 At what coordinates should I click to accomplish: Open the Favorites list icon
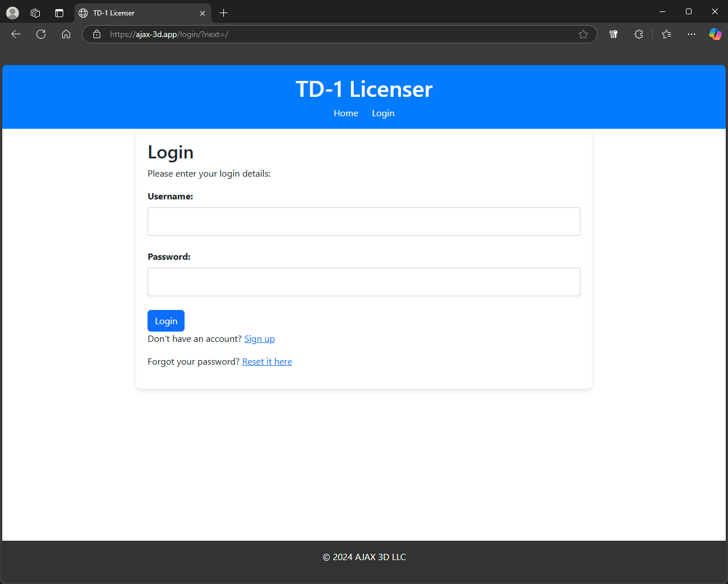click(x=666, y=34)
